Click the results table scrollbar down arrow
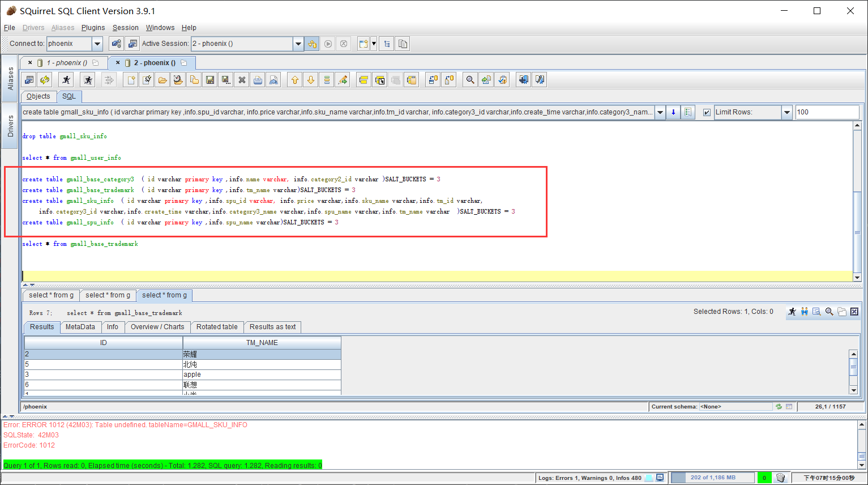The image size is (868, 485). point(854,390)
